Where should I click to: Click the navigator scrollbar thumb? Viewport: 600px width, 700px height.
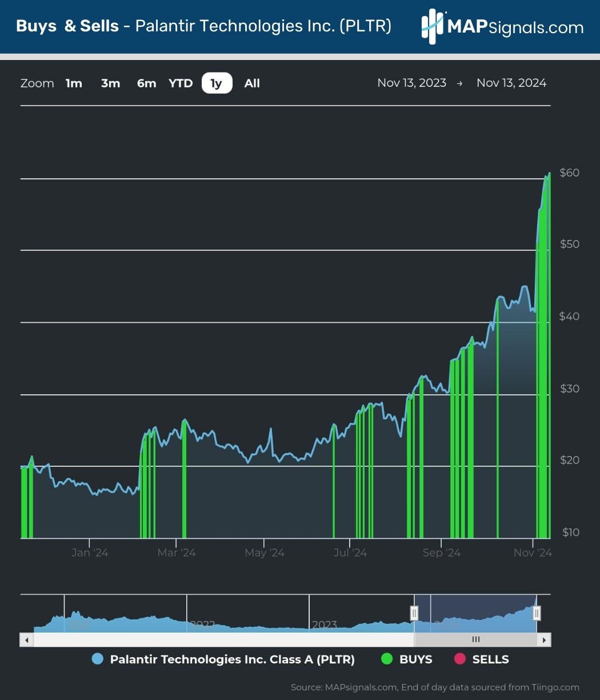(475, 639)
